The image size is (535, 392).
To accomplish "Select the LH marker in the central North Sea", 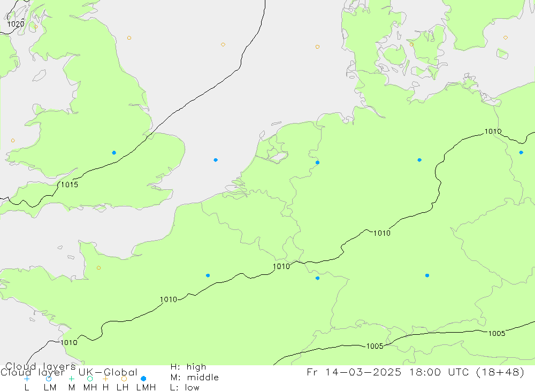I will point(223,45).
